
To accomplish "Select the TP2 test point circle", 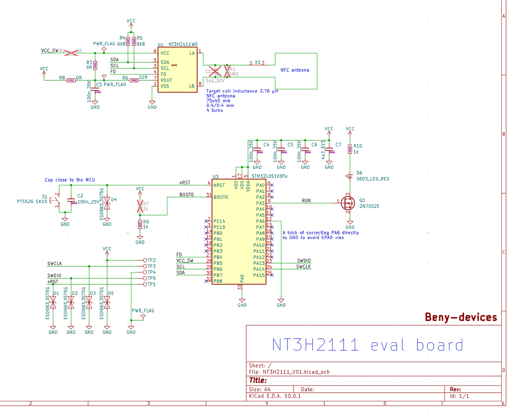I will coord(145,260).
